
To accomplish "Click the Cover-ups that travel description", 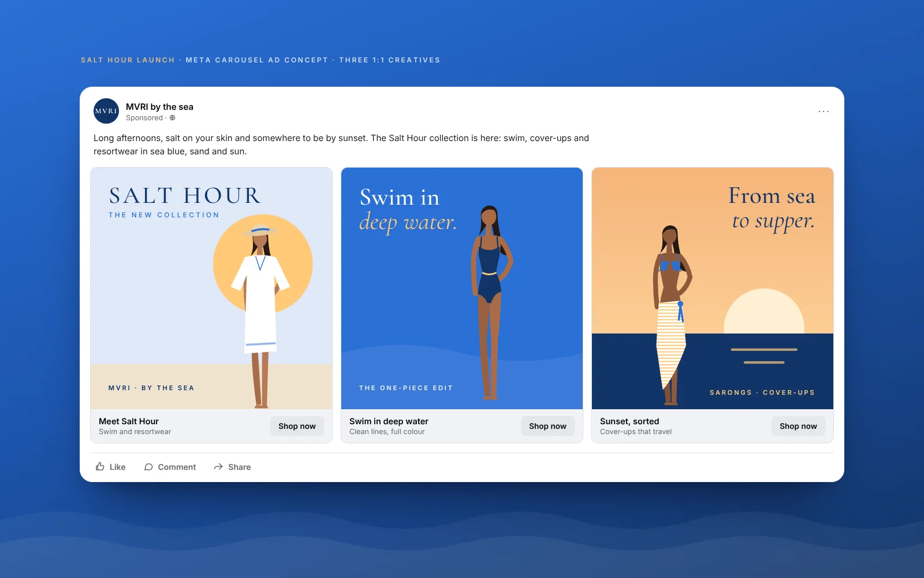I will point(636,432).
